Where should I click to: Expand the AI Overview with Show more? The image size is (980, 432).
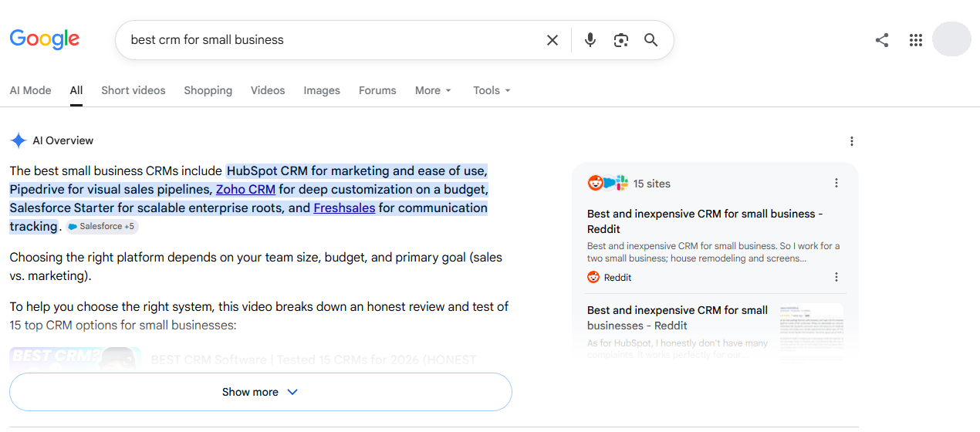(x=261, y=392)
